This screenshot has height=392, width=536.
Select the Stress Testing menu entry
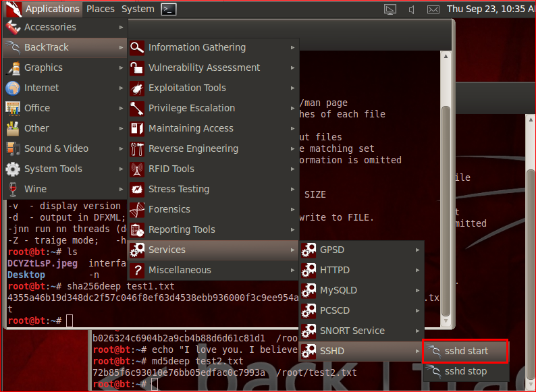(213, 189)
